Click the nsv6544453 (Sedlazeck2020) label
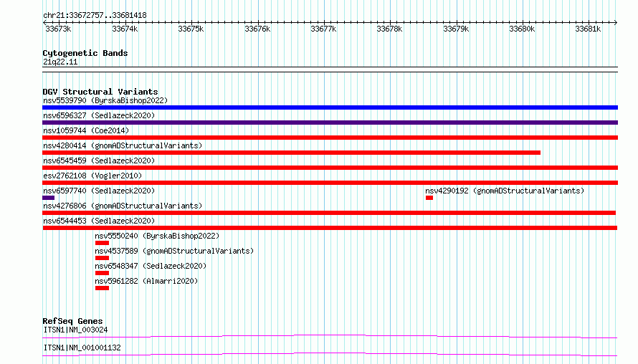The height and width of the screenshot is (364, 638). coord(99,221)
